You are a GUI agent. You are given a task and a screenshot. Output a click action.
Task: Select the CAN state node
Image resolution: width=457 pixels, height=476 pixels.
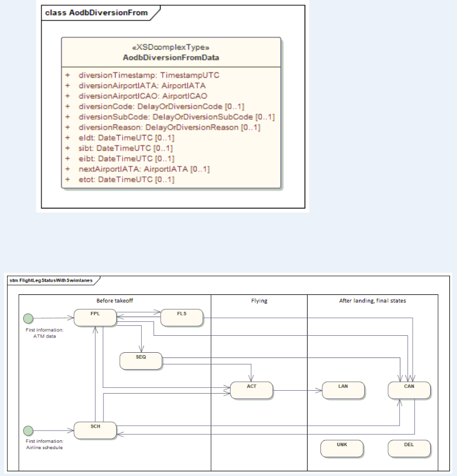[410, 390]
